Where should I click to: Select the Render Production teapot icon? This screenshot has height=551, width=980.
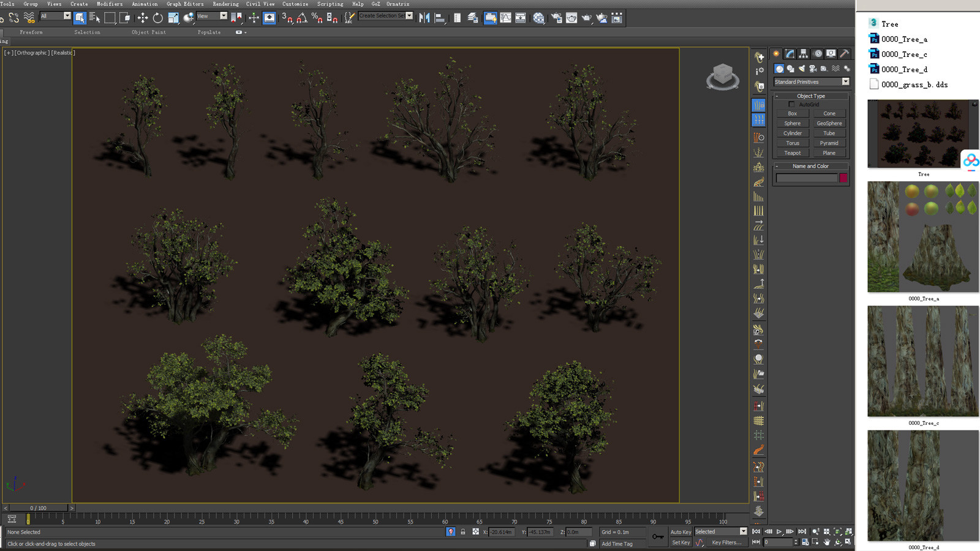point(586,18)
